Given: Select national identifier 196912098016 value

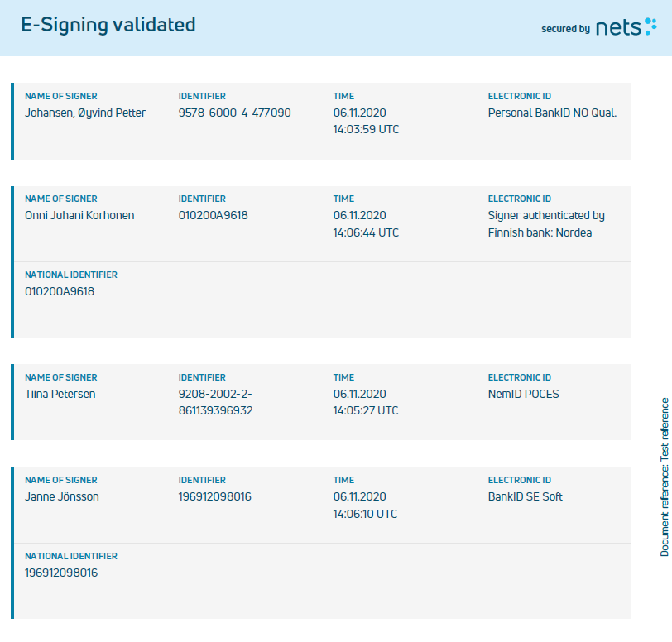Looking at the screenshot, I should pos(61,573).
